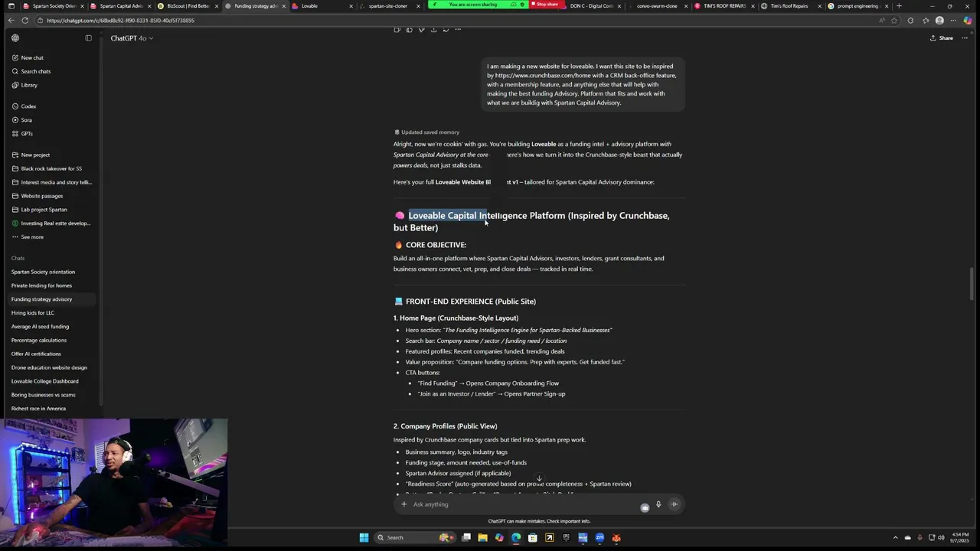Open Zoom from the taskbar
The width and height of the screenshot is (980, 551).
599,537
